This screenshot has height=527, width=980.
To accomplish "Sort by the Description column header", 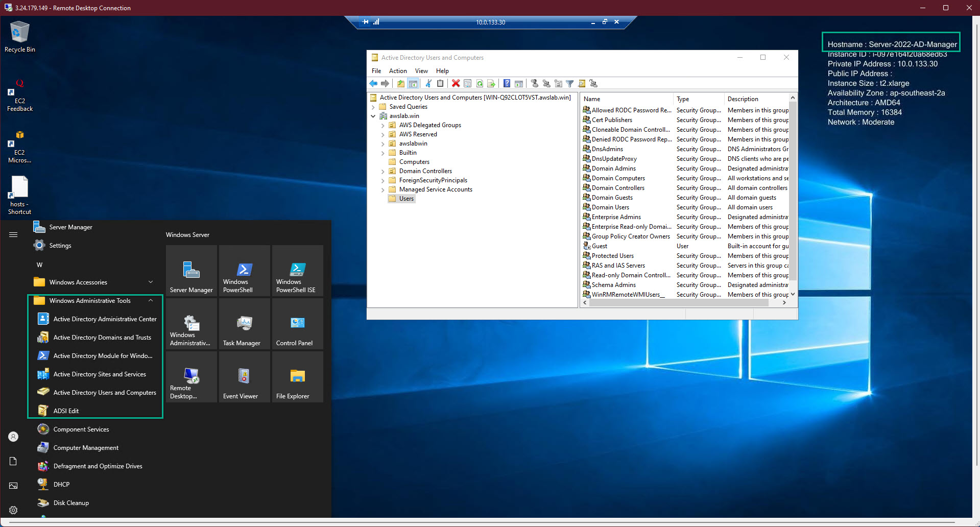I will (756, 99).
